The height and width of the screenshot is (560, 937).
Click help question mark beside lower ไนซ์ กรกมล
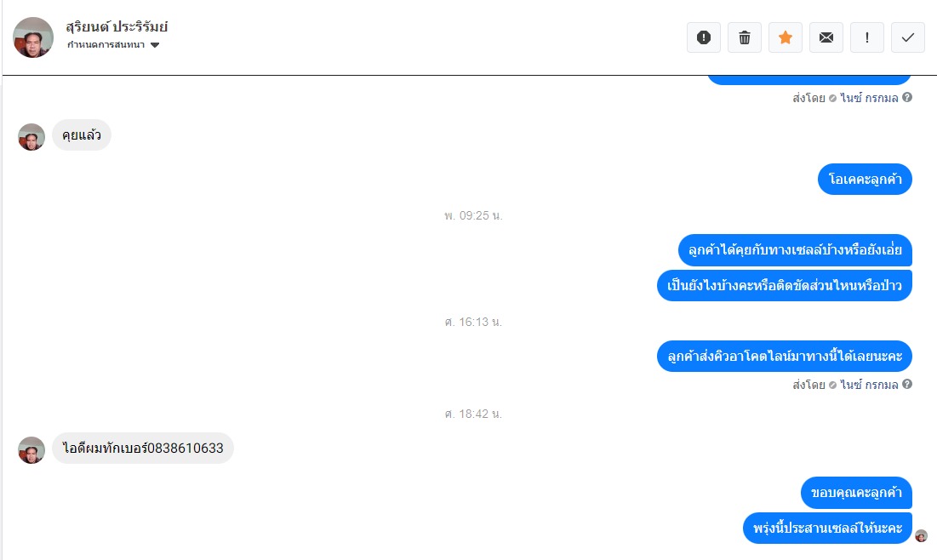tap(907, 385)
